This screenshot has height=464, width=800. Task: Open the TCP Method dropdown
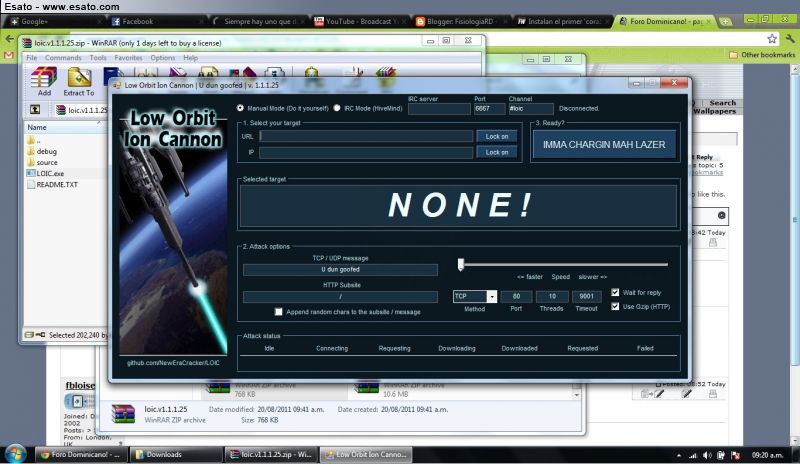pos(492,296)
